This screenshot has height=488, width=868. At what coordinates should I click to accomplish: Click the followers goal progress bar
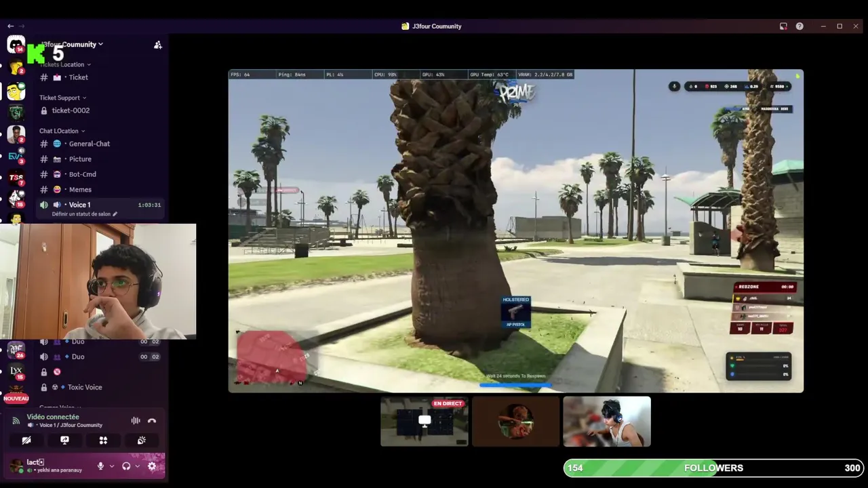[x=713, y=468]
